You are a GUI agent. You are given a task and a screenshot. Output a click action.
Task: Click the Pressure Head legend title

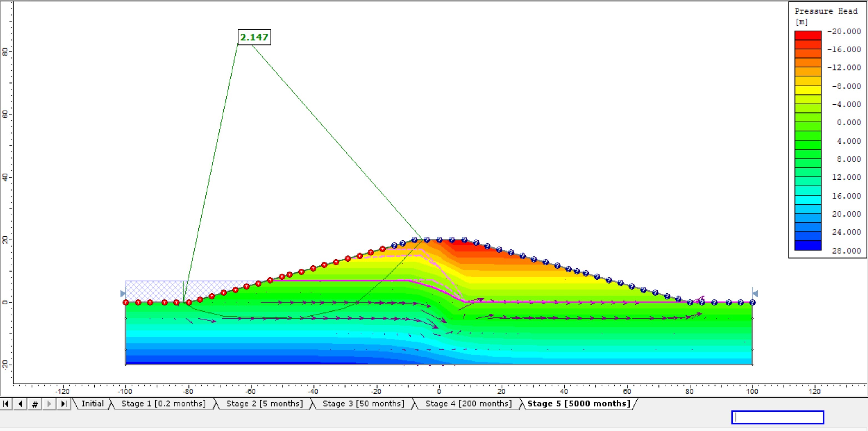click(825, 11)
